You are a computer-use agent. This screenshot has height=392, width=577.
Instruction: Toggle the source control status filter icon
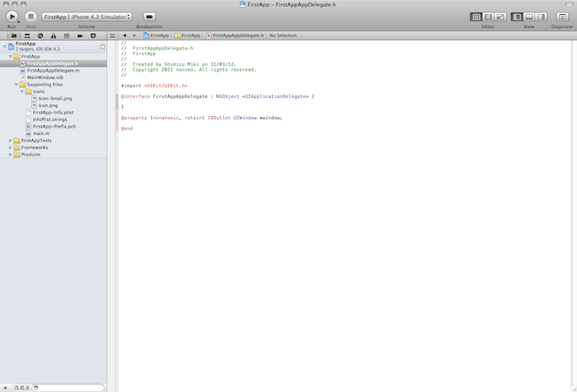22,388
